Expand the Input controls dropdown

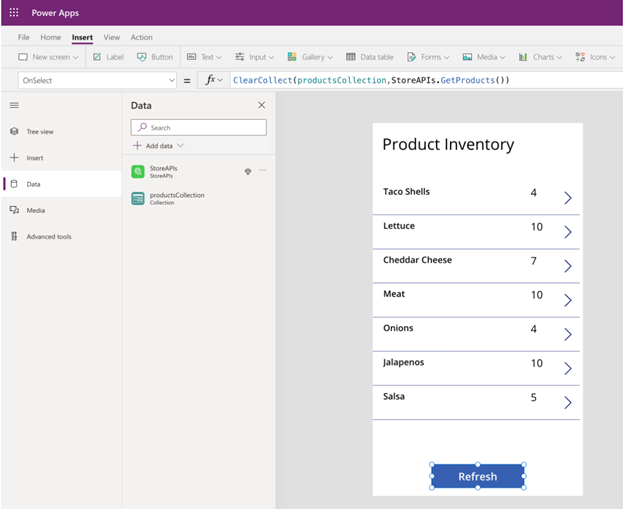coord(254,57)
